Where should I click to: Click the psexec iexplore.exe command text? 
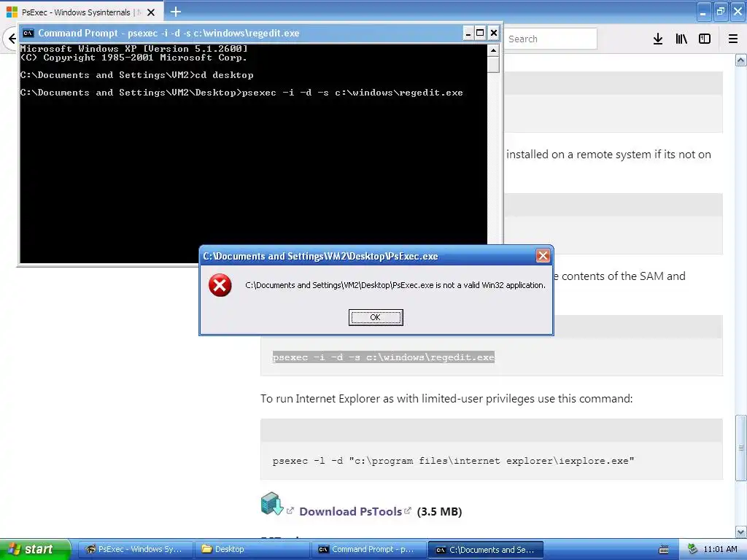(453, 461)
